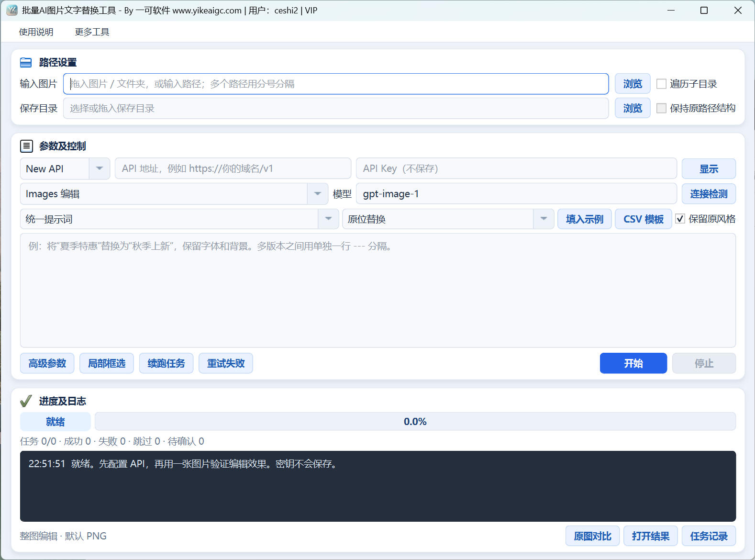Click the API Key input field

[516, 168]
